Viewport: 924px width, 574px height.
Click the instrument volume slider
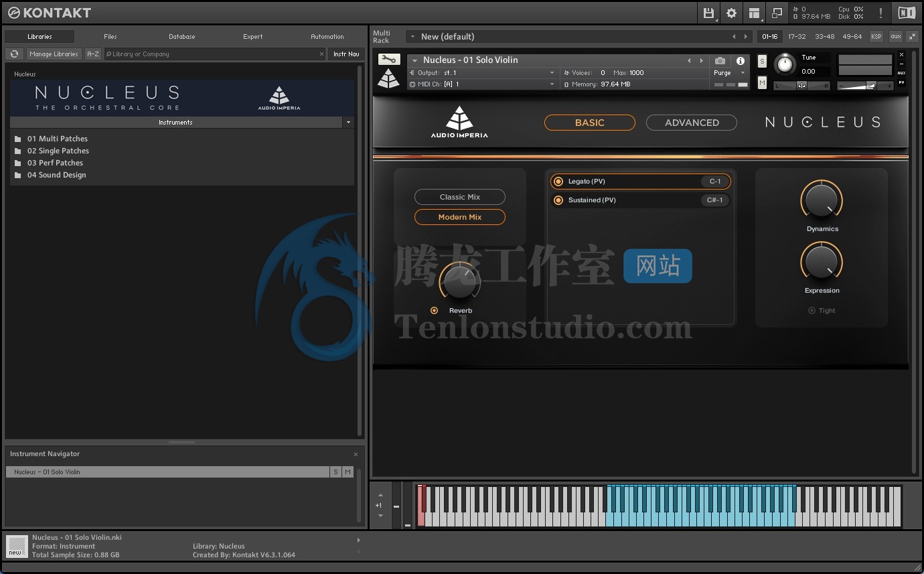[x=866, y=85]
